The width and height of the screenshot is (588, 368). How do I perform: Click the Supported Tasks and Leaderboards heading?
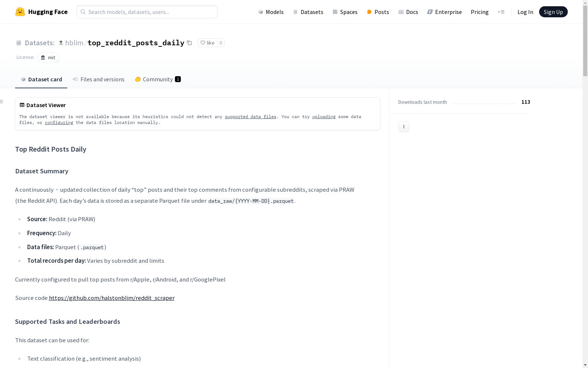pos(68,322)
